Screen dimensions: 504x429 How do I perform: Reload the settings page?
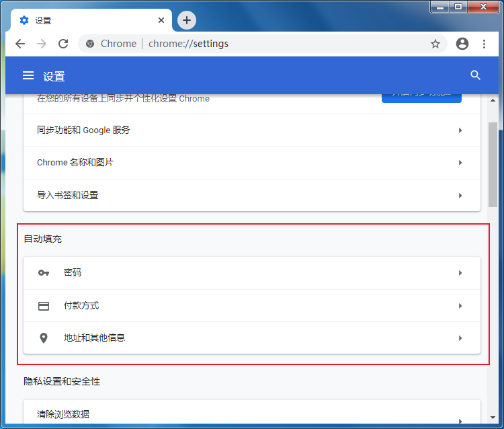pos(63,44)
